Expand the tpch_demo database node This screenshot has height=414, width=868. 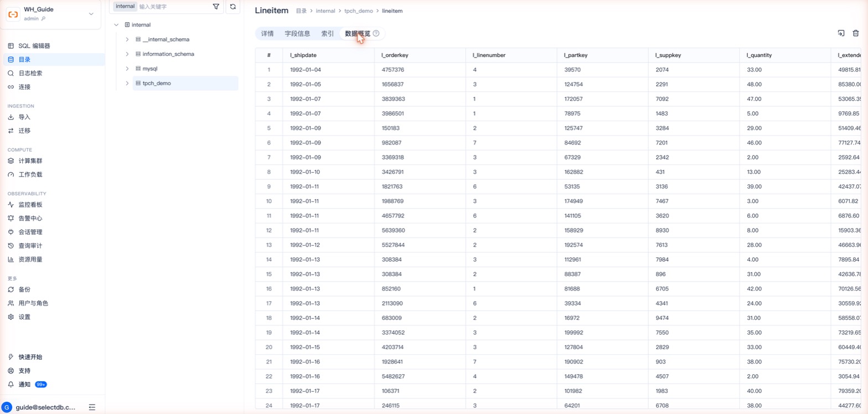point(127,84)
